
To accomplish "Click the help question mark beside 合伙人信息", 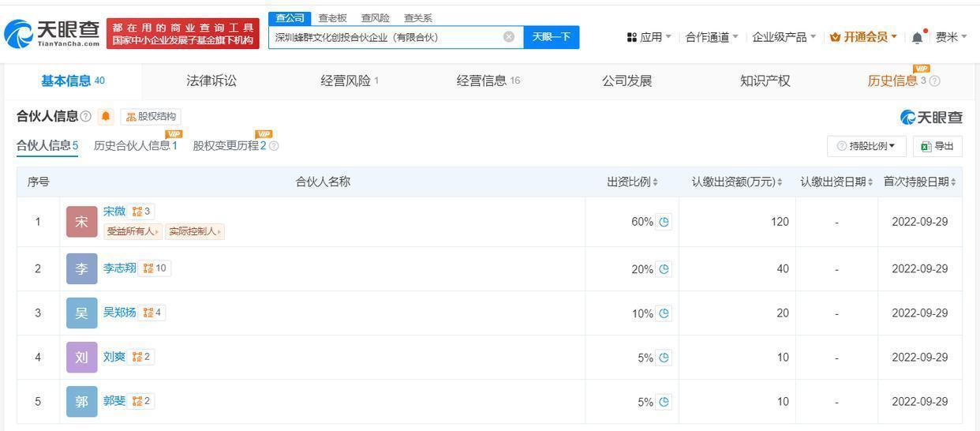I will (x=86, y=117).
